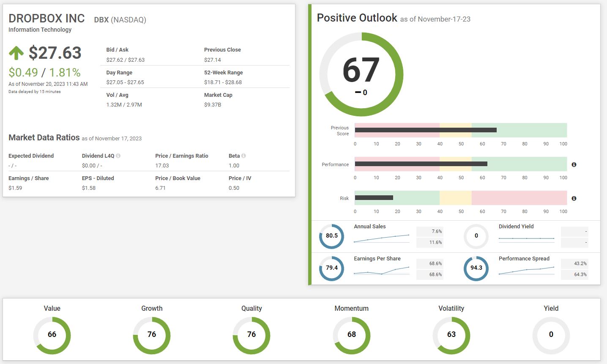Click the Annual Sales 80.5 gauge
Image resolution: width=607 pixels, height=364 pixels.
click(x=332, y=236)
